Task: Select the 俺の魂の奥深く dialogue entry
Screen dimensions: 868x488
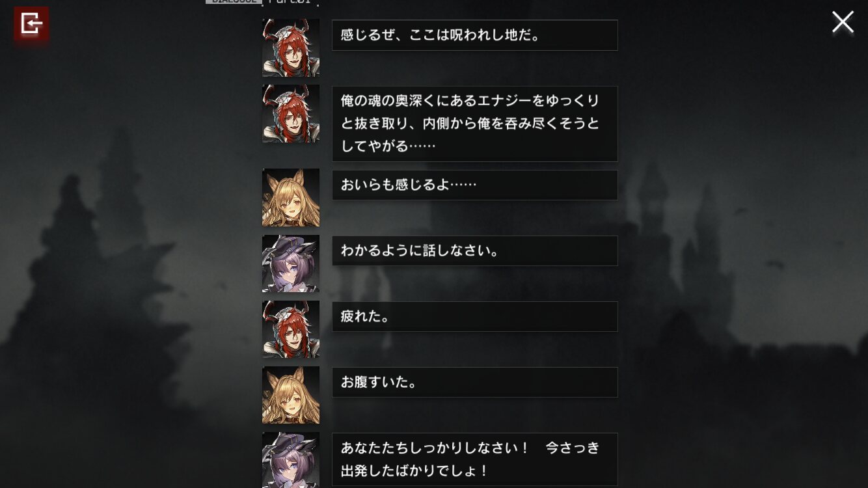Action: pyautogui.click(x=475, y=124)
